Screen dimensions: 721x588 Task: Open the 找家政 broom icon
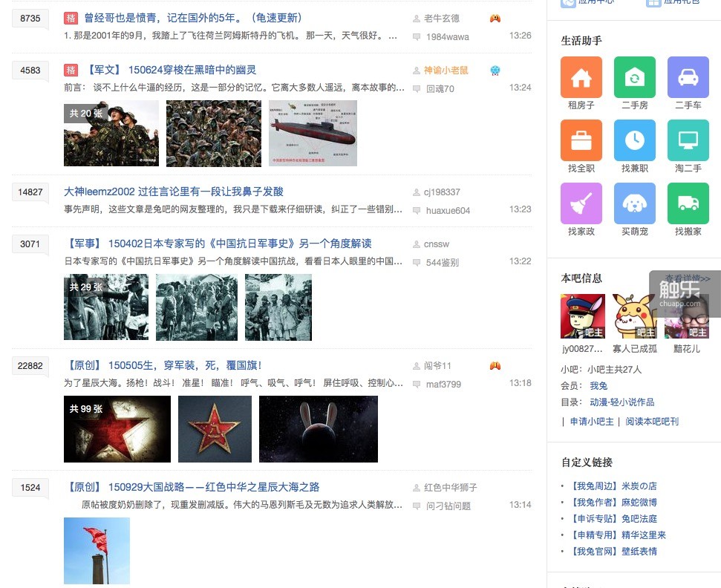pos(581,203)
